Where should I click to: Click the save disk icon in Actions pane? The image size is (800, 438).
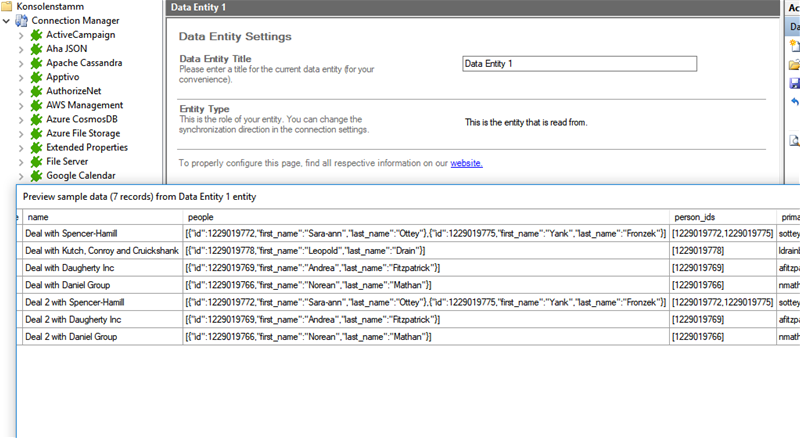pyautogui.click(x=794, y=84)
